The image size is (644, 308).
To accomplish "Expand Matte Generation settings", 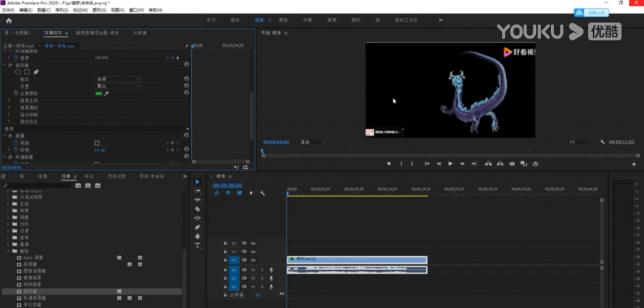I will point(9,101).
